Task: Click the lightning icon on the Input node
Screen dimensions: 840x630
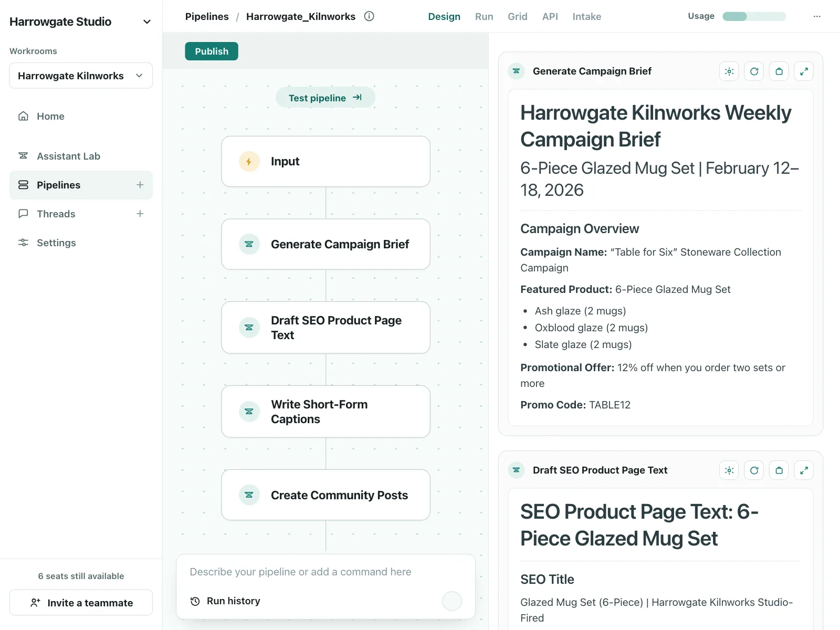Action: pyautogui.click(x=249, y=162)
